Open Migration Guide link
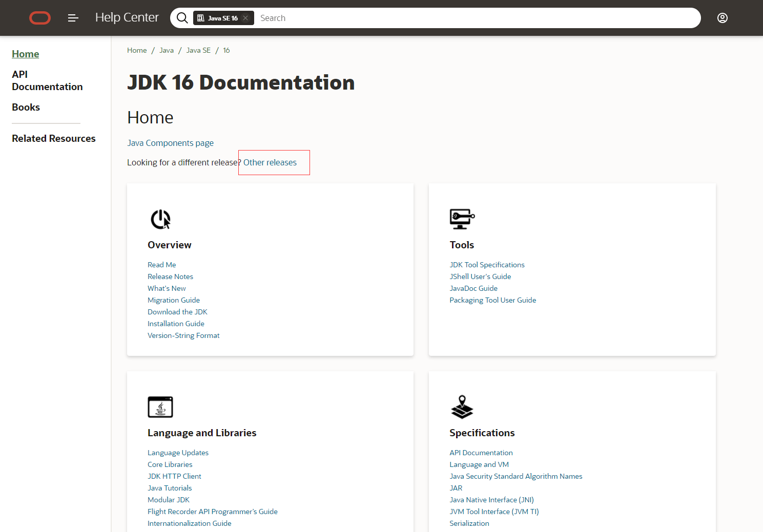 coord(174,300)
